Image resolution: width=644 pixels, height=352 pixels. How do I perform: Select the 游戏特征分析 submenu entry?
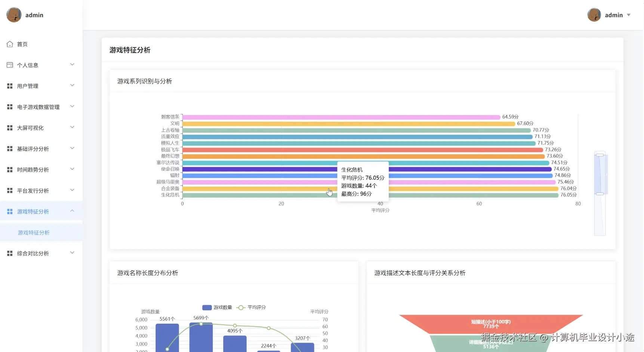[x=34, y=232]
